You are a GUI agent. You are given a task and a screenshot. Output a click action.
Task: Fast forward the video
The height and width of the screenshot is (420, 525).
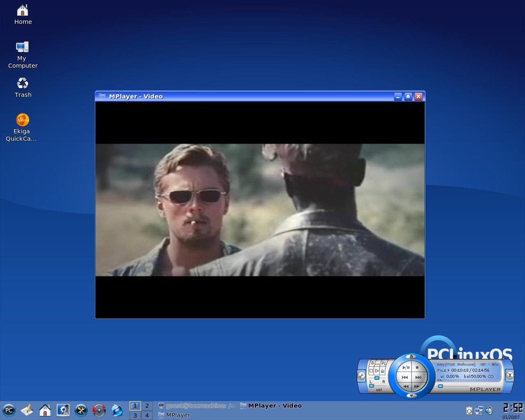(x=416, y=386)
